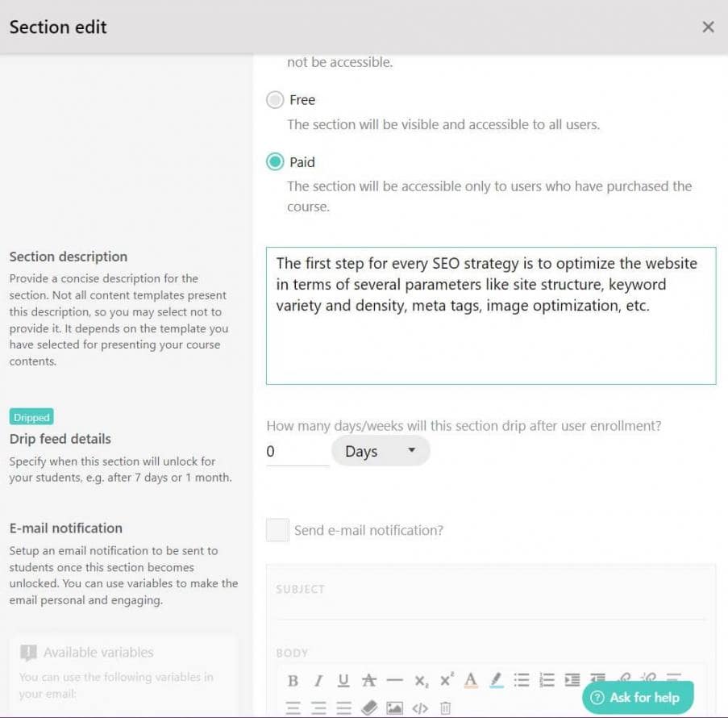Viewport: 728px width, 718px height.
Task: Open the text highlight color tool
Action: (x=497, y=680)
